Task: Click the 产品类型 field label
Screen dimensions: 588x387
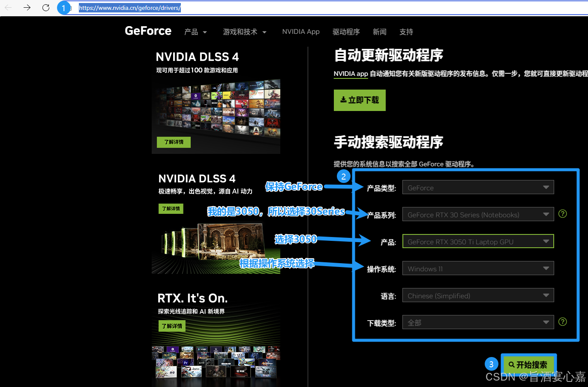Action: click(381, 188)
